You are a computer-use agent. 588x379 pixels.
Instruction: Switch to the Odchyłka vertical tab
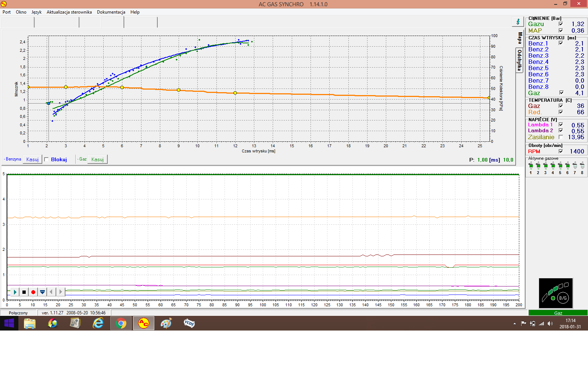pyautogui.click(x=519, y=60)
